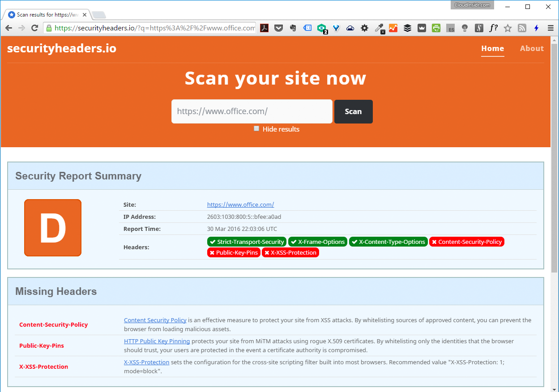Click the RSS feed extension icon

(522, 28)
